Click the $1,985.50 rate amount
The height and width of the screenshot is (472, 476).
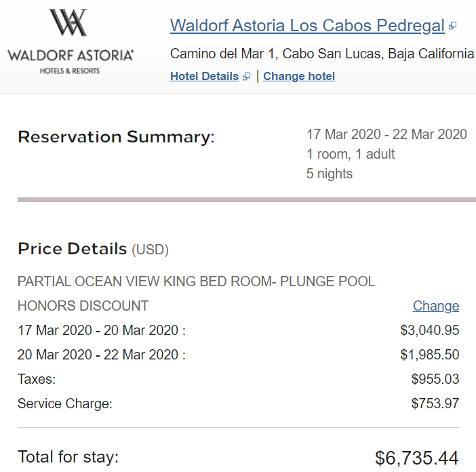tap(430, 355)
